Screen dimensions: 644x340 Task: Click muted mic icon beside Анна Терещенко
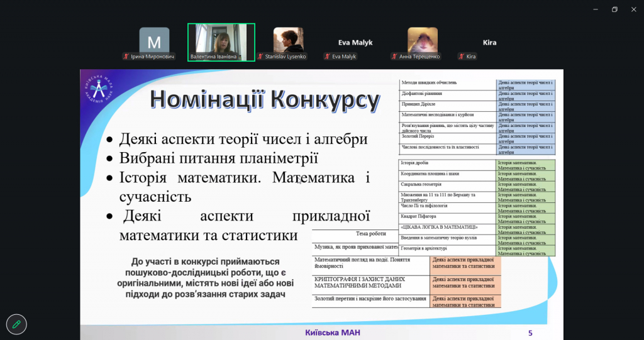coord(394,57)
